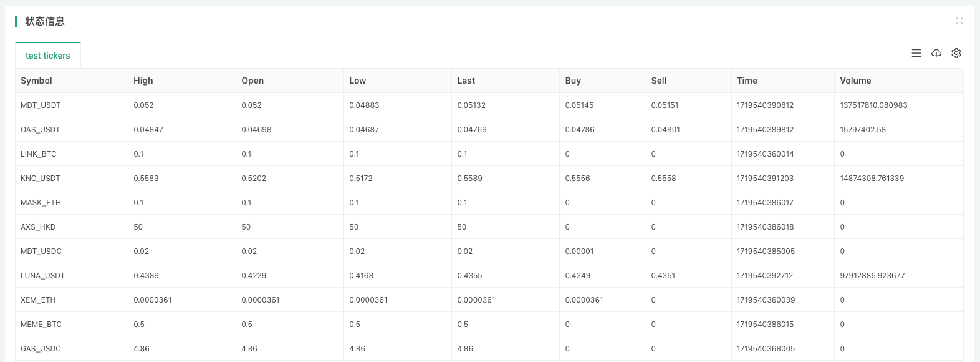This screenshot has height=362, width=980.
Task: Click time value 1719540392712
Action: (x=765, y=276)
